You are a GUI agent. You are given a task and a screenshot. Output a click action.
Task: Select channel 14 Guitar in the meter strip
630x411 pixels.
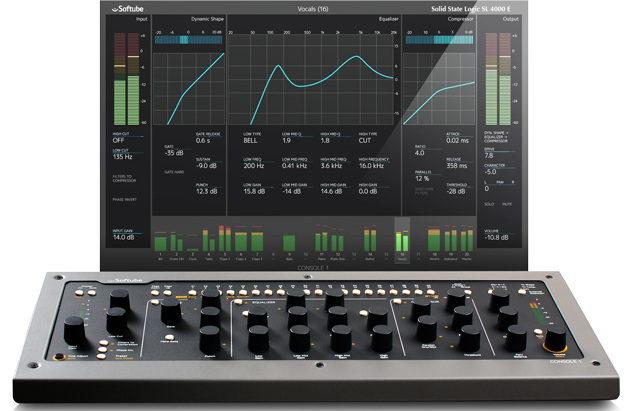pos(370,243)
